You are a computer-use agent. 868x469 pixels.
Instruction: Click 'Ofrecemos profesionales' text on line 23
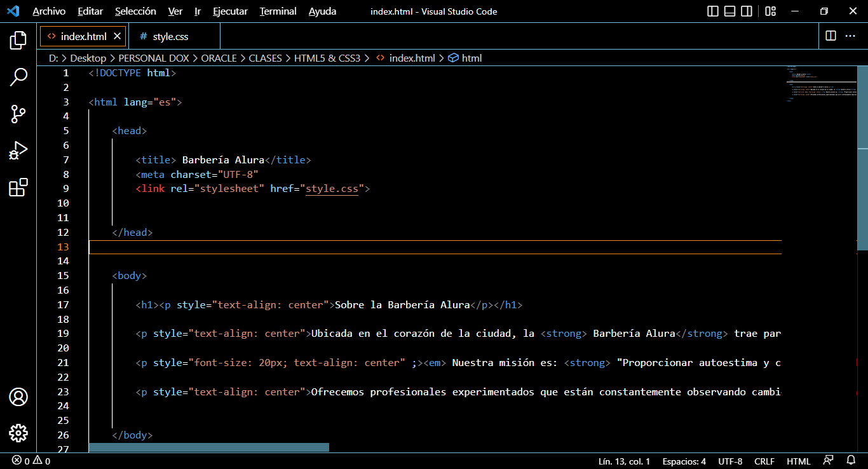[x=379, y=392]
